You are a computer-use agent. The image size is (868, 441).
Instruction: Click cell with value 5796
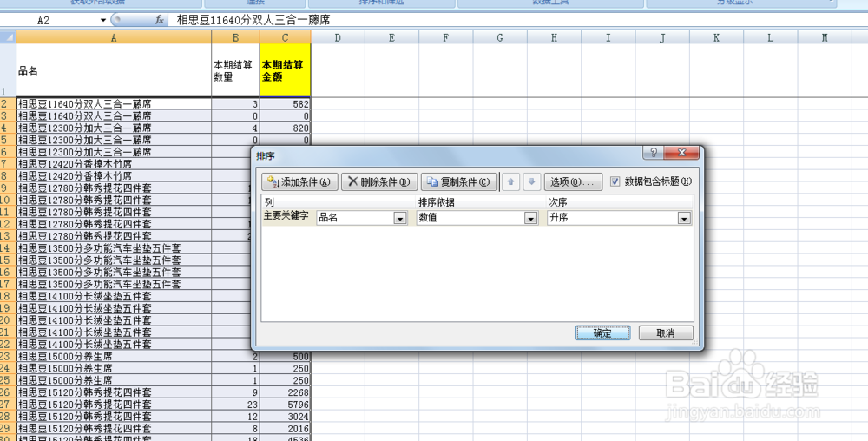[x=285, y=405]
